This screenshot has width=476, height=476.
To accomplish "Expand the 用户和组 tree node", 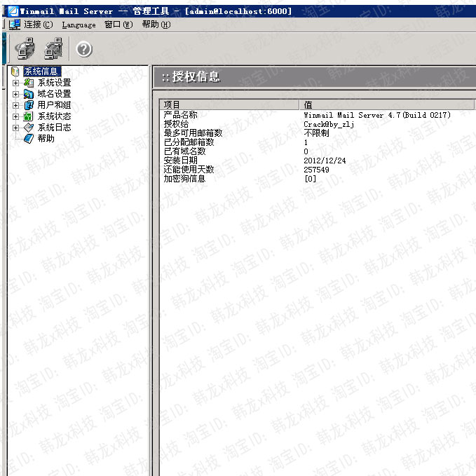I will [x=16, y=105].
